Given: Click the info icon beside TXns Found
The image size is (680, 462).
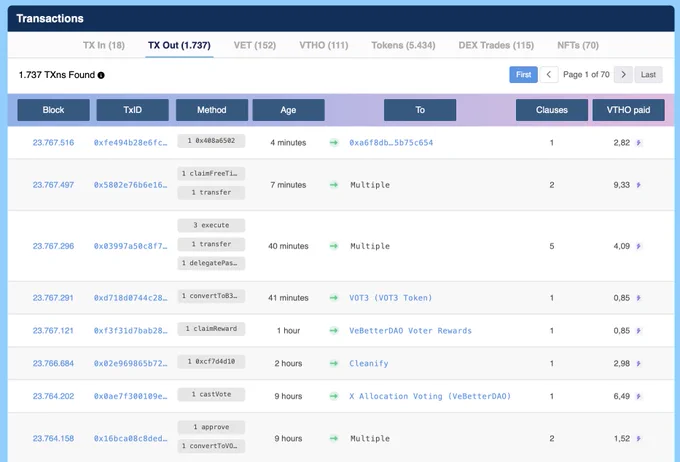Looking at the screenshot, I should pos(101,75).
